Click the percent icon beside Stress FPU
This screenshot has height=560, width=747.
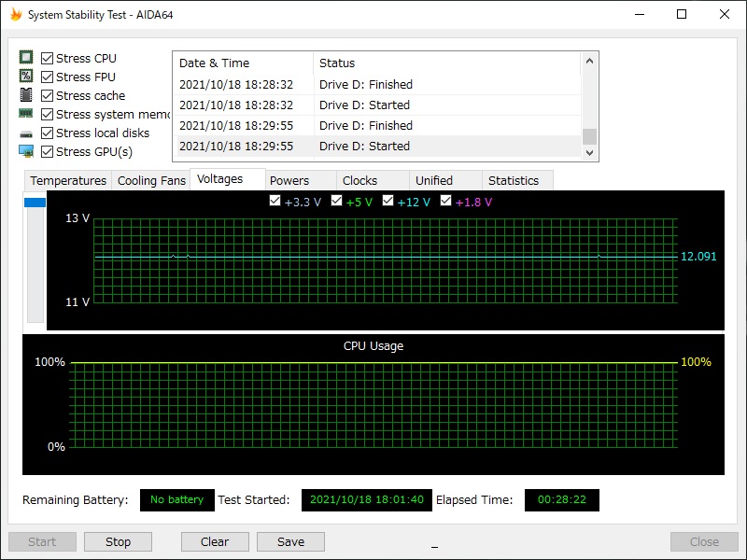pos(26,77)
